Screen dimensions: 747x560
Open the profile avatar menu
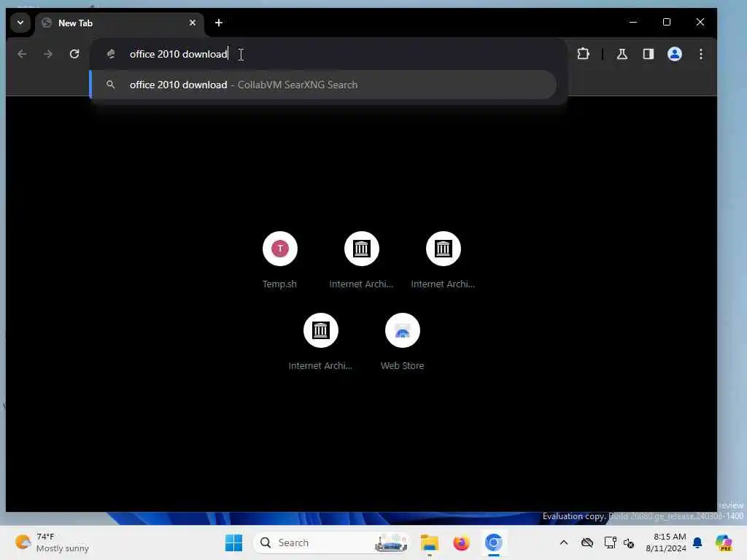coord(675,54)
